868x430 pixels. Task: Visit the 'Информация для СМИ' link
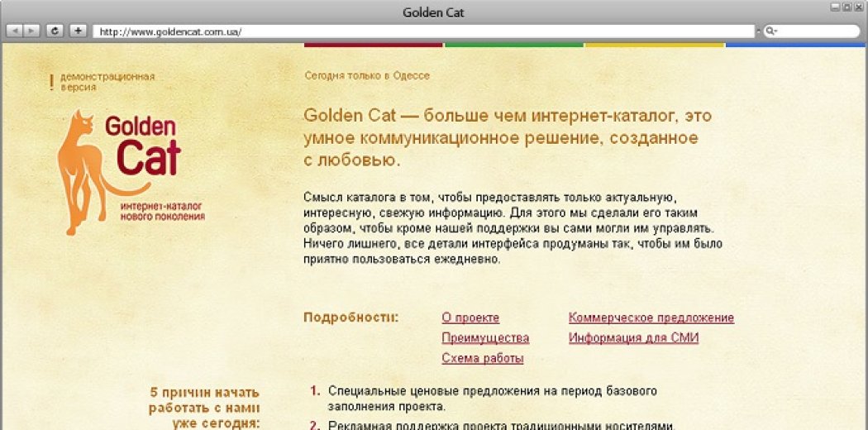pos(633,338)
